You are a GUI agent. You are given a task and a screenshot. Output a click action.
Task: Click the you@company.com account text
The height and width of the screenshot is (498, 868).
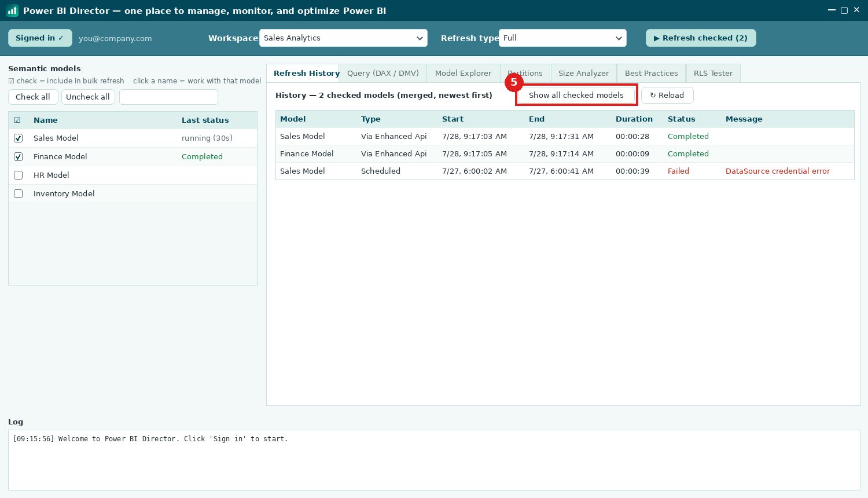pos(115,38)
